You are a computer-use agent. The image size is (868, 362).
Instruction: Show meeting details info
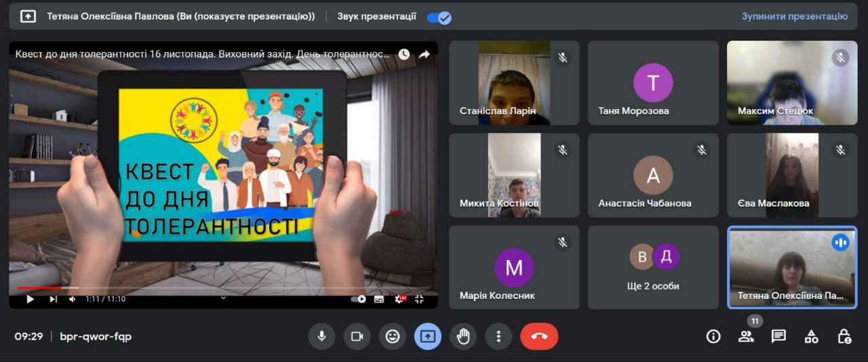(713, 336)
